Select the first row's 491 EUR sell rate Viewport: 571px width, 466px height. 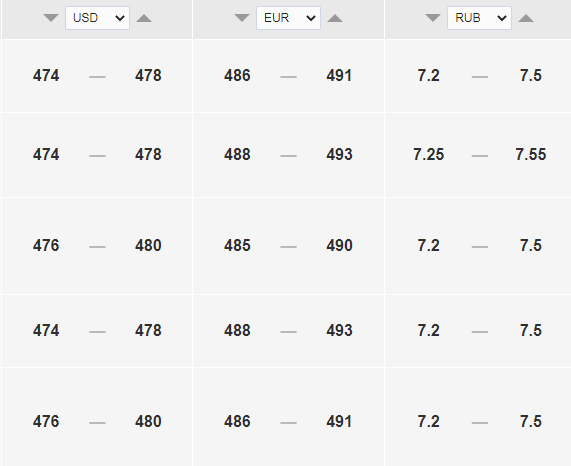pyautogui.click(x=339, y=76)
